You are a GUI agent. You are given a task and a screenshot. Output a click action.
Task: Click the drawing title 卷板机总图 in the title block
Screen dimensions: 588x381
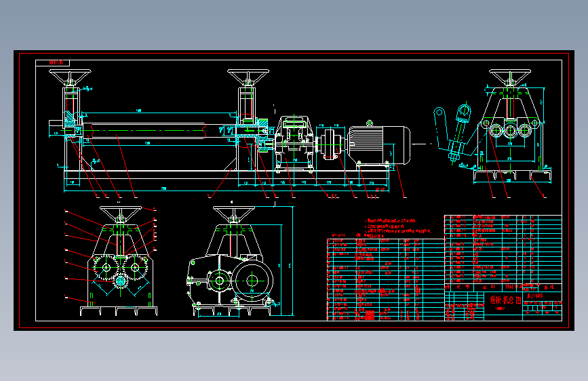[x=505, y=300]
